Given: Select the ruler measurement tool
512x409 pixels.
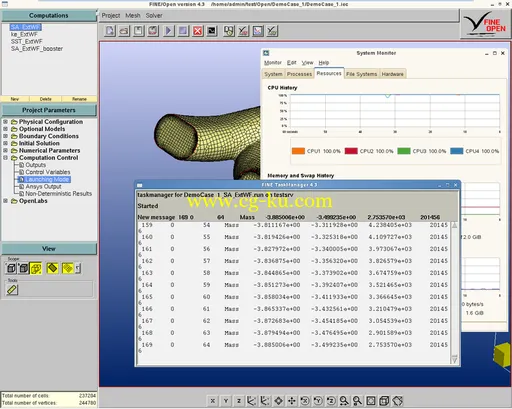Looking at the screenshot, I should point(12,290).
